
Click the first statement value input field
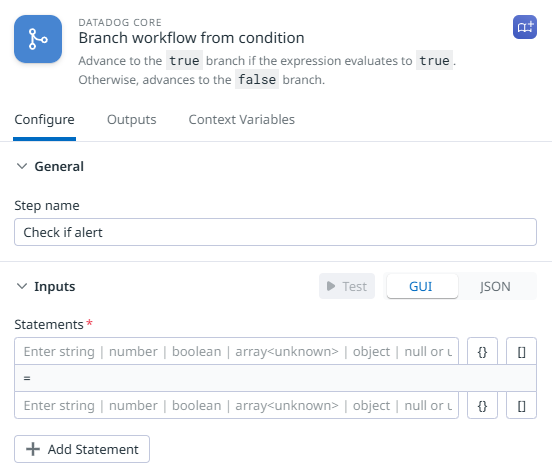coord(236,351)
